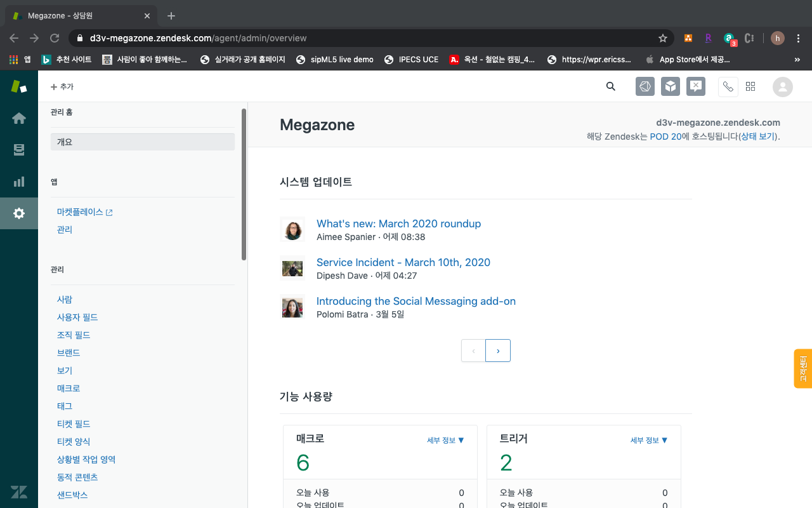Open the IPECS UCE bookmark
This screenshot has height=508, width=812.
[412, 59]
